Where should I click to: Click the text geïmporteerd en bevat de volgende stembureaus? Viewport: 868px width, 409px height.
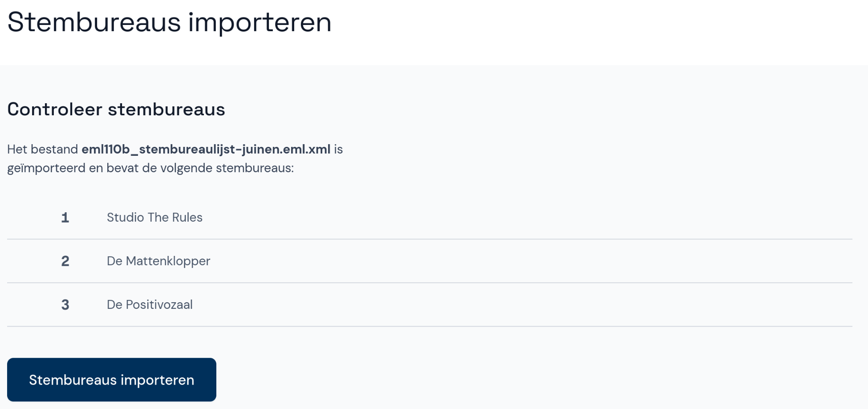pyautogui.click(x=150, y=168)
